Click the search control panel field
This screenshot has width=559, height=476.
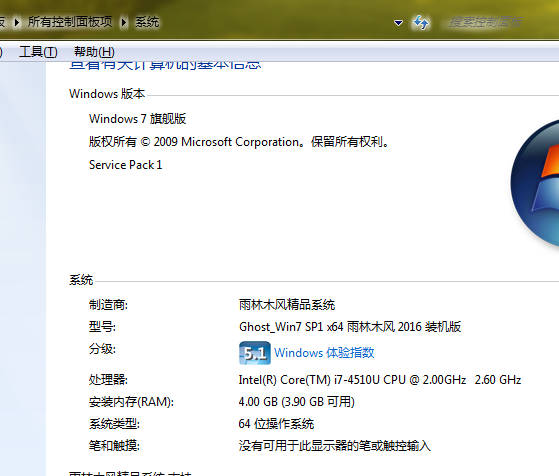click(499, 22)
